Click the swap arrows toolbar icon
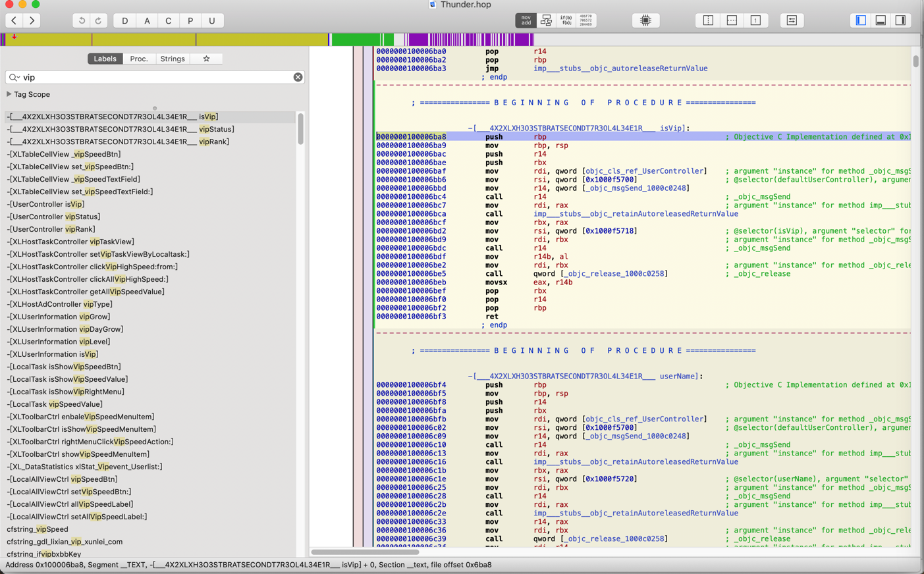 [x=792, y=21]
